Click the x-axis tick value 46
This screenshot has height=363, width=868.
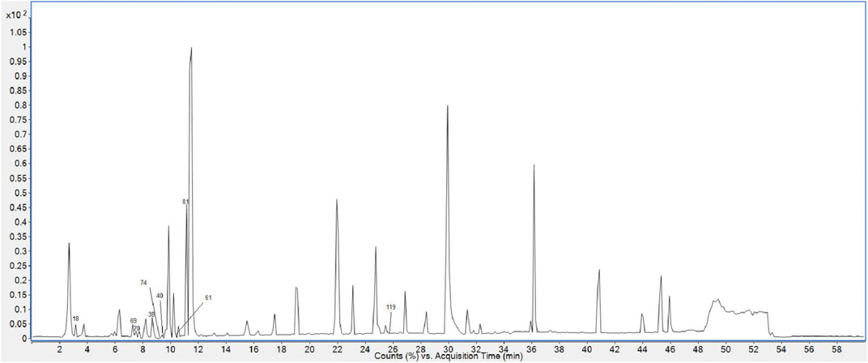click(x=670, y=349)
